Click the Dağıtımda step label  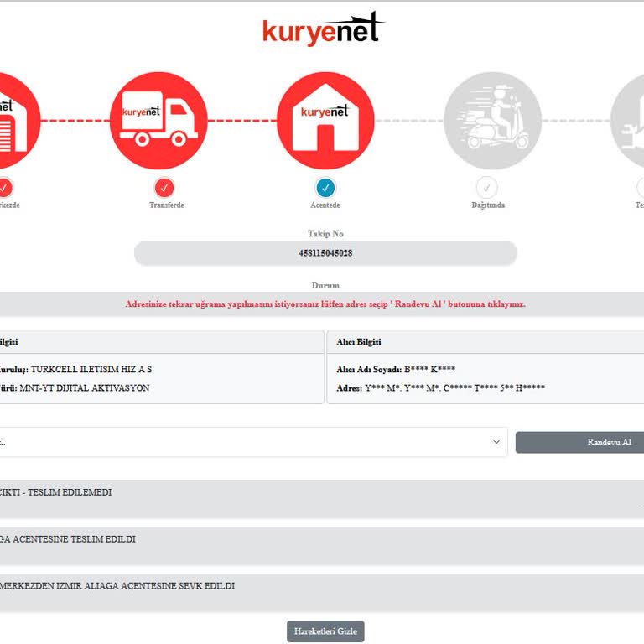pyautogui.click(x=488, y=205)
